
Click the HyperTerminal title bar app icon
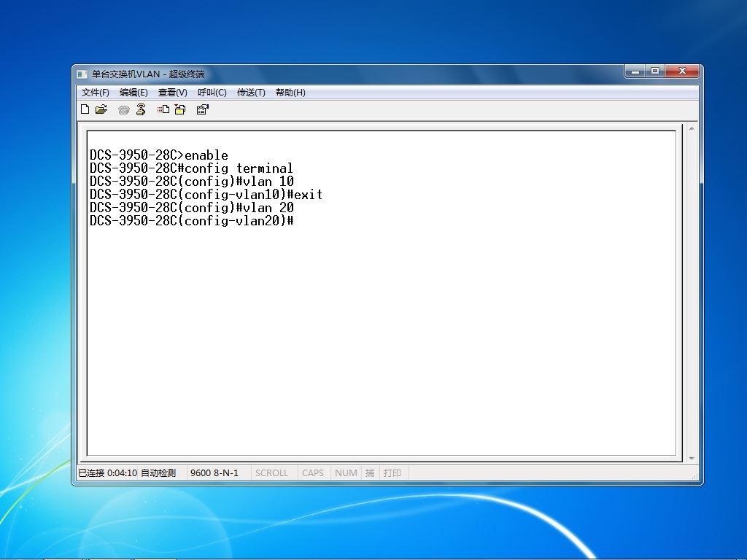click(82, 74)
